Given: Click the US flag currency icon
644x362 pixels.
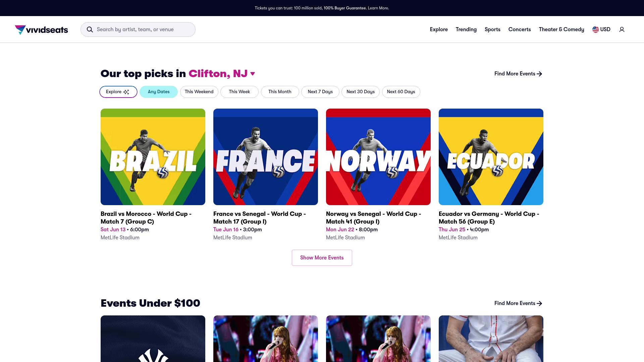Looking at the screenshot, I should (595, 29).
